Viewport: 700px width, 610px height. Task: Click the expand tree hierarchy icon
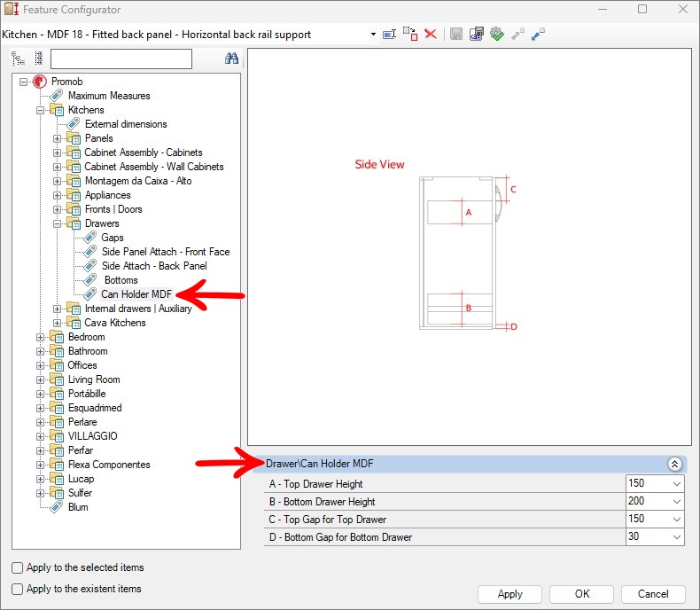[x=18, y=58]
